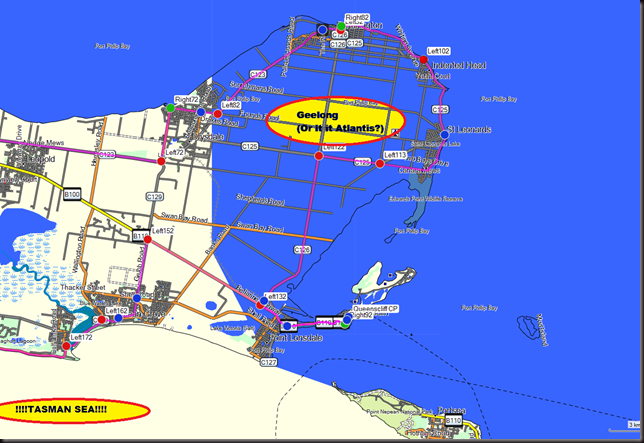Select the Thacker Street label
Screen dimensions: 644x443
[x=83, y=287]
